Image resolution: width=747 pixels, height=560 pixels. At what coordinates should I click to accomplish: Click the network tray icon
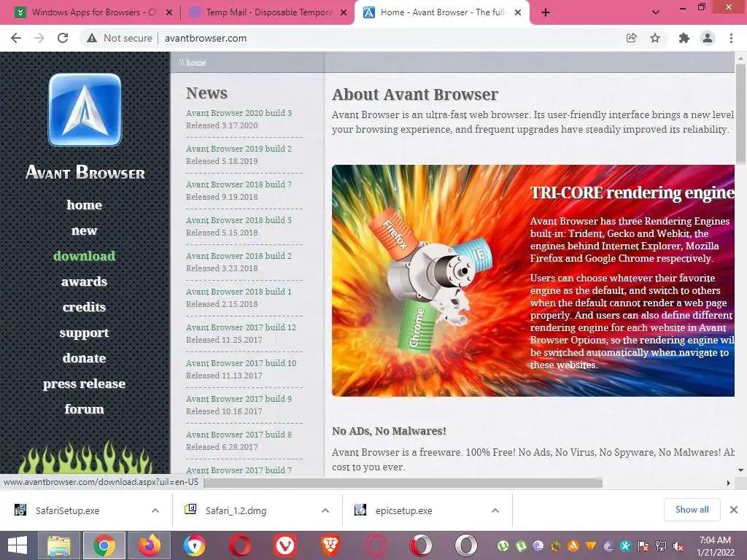pos(661,546)
